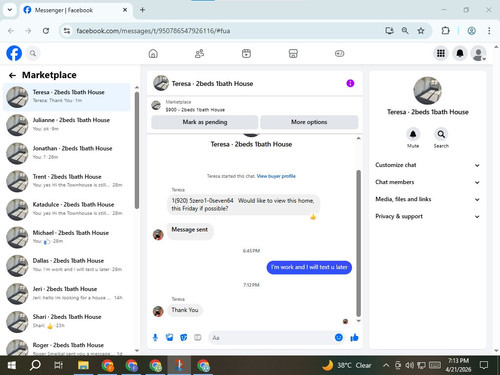Expand Customize chat section

(428, 165)
